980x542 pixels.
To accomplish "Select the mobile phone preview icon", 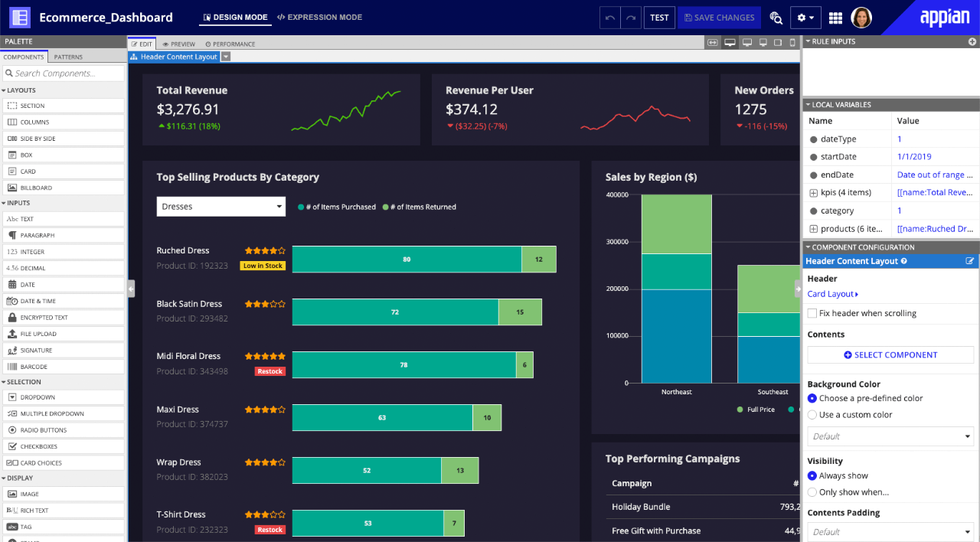I will [x=792, y=43].
